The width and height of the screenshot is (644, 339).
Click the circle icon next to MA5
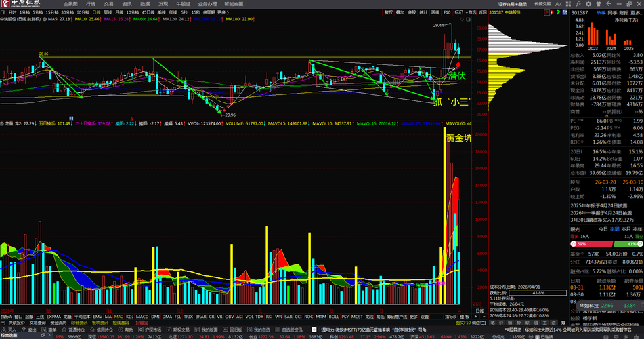[45, 19]
